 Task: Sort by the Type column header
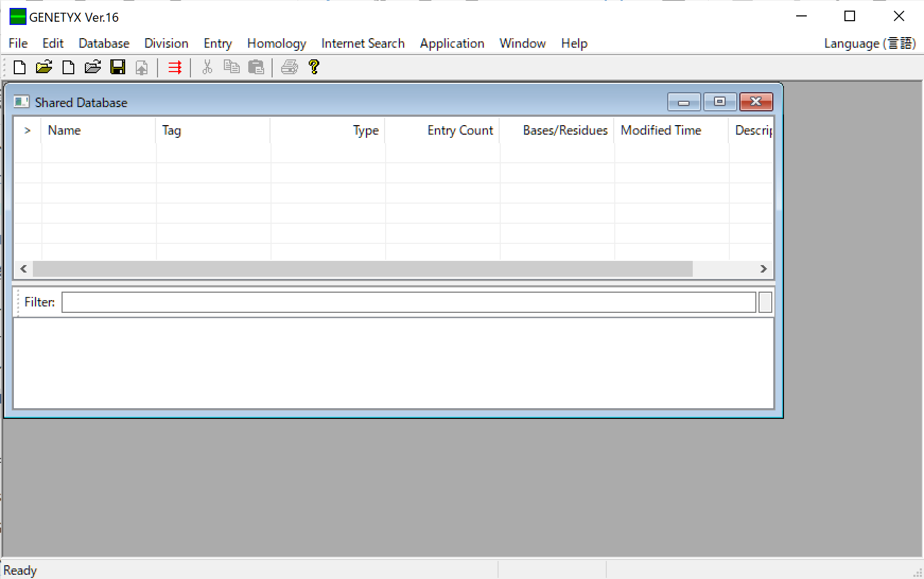coord(328,130)
